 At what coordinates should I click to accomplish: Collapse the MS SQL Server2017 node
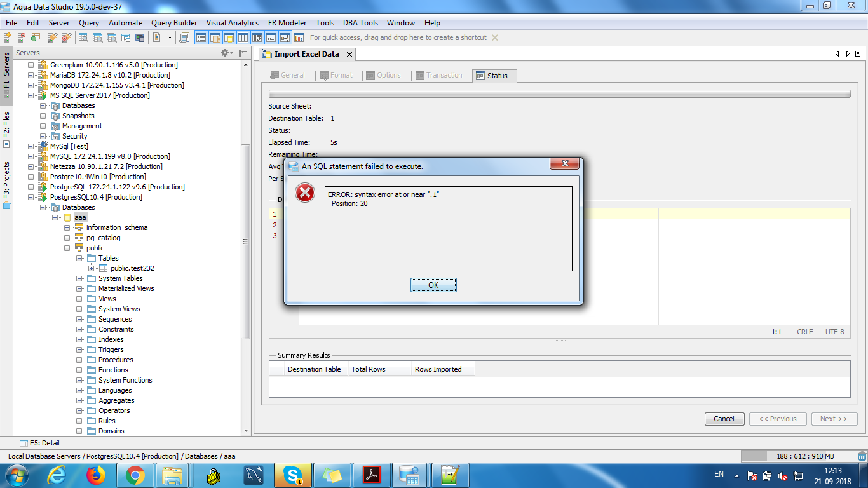point(31,95)
